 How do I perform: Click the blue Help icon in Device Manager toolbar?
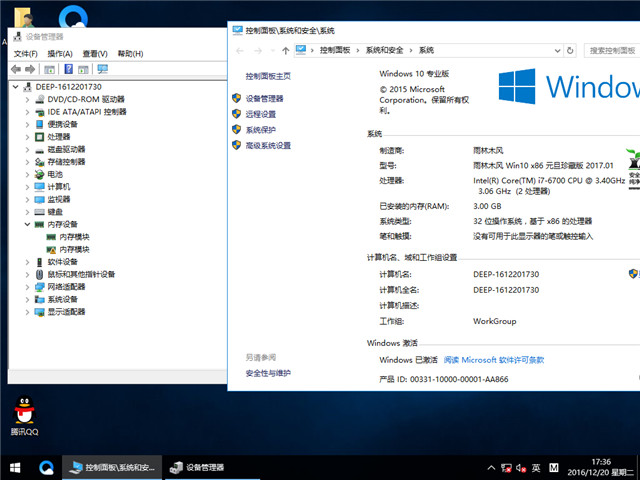[69, 69]
